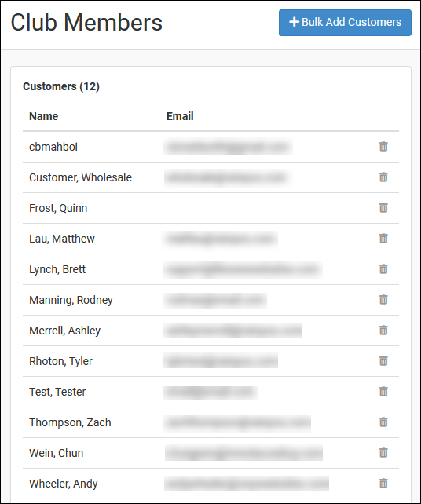Click trash icon next to Wheeler, Andy

[383, 484]
